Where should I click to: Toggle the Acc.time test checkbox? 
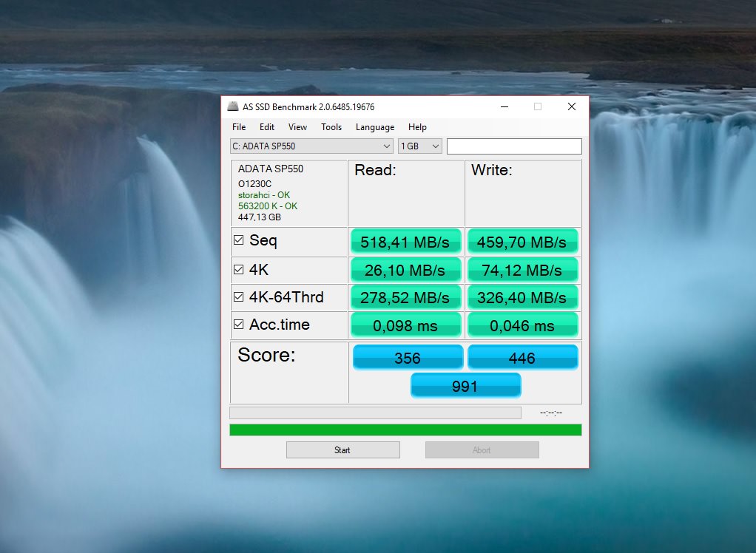pos(239,325)
